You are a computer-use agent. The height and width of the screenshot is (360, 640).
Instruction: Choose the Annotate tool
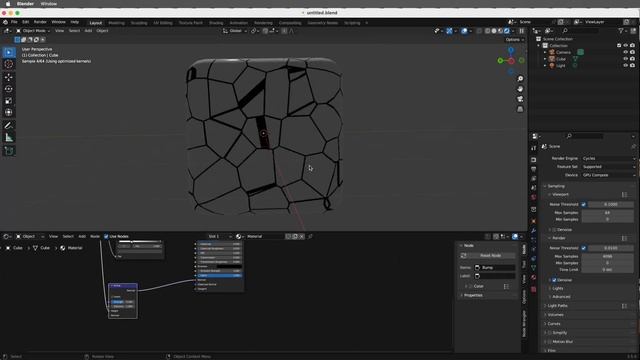click(9, 126)
